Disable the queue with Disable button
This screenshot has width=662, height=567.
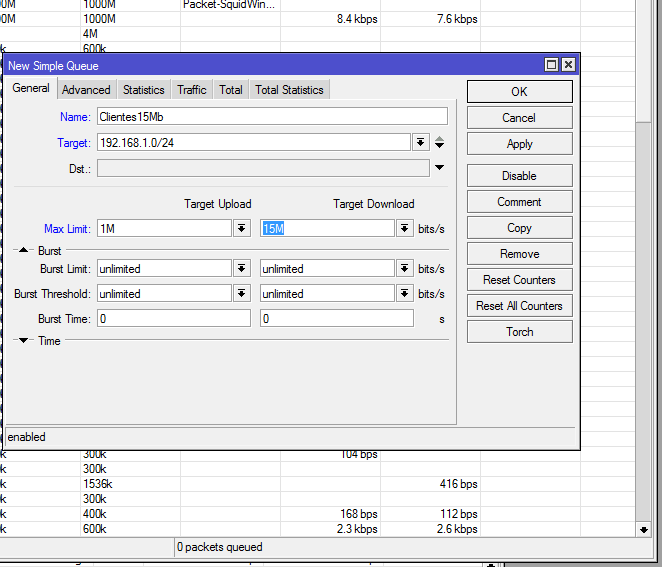tap(519, 176)
